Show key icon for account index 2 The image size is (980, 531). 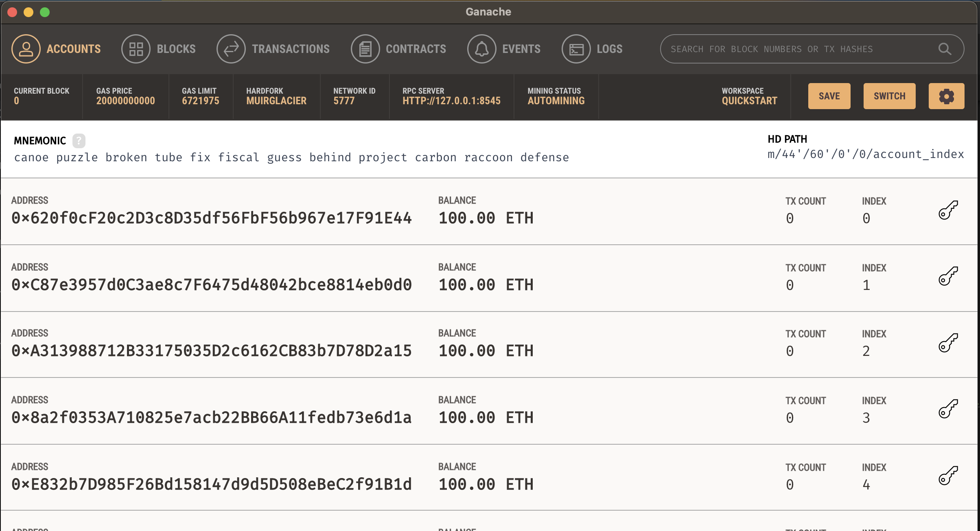[x=948, y=343]
